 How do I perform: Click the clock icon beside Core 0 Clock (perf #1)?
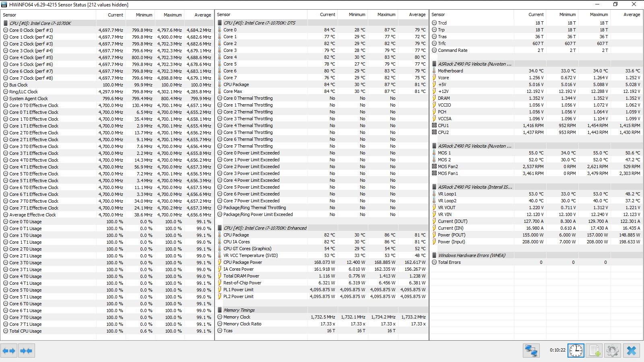[x=6, y=30]
